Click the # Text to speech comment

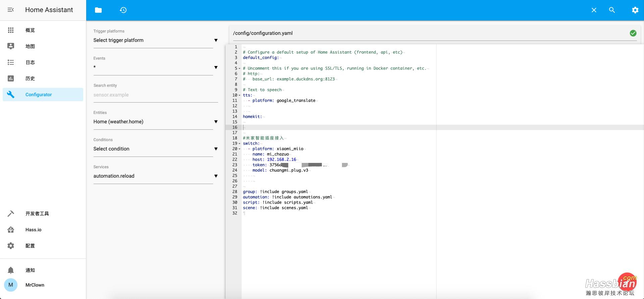click(262, 90)
